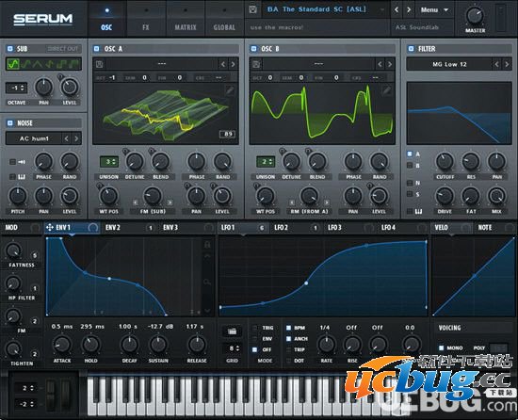Click the Serum logo
Image resolution: width=518 pixels, height=420 pixels.
(43, 19)
